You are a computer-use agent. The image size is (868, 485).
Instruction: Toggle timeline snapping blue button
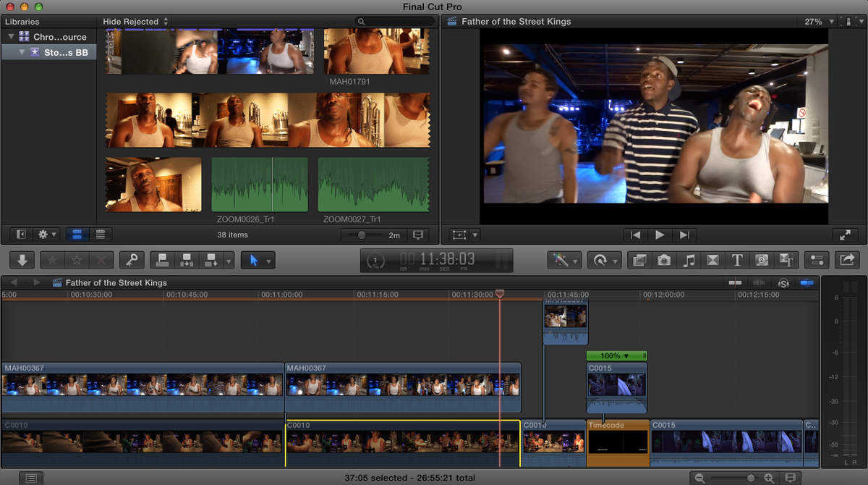807,282
